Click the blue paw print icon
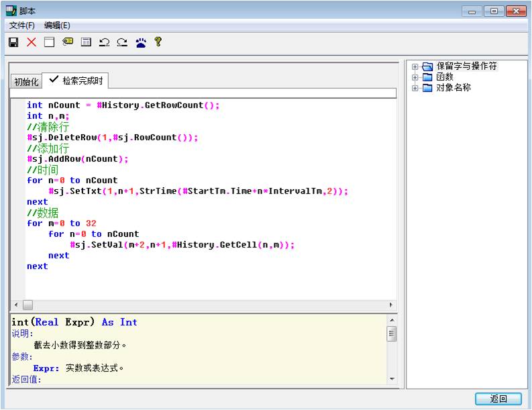Viewport: 532px width, 410px height. [x=140, y=42]
